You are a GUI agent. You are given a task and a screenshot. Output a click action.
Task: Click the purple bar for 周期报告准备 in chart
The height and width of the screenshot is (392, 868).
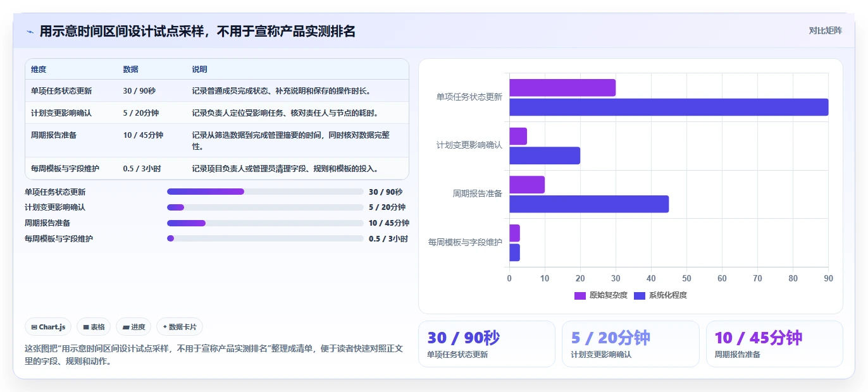point(527,185)
